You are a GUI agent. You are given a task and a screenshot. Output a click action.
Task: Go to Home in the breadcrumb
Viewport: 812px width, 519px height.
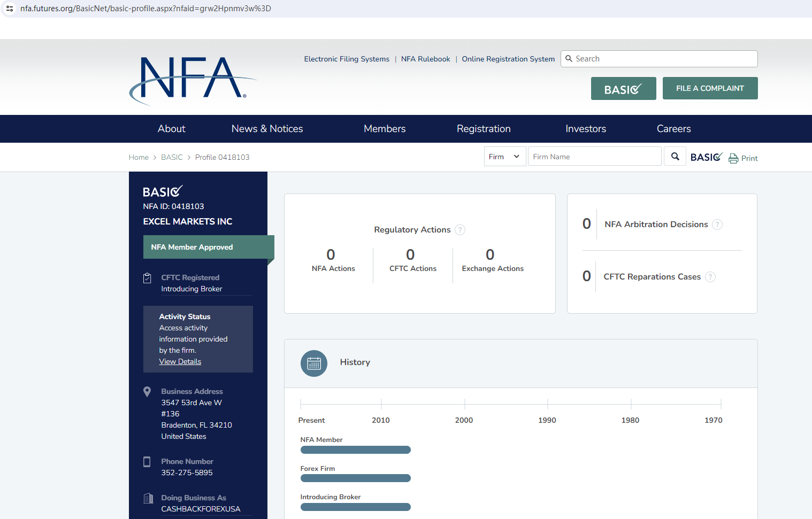[x=139, y=158]
